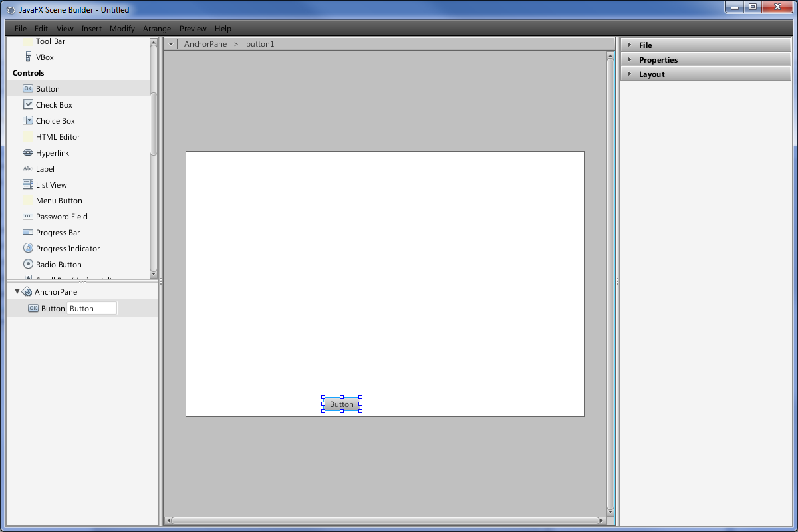Open the breadcrumb dropdown arrow before AnchorPane
Screen dimensions: 798x532
pyautogui.click(x=170, y=44)
